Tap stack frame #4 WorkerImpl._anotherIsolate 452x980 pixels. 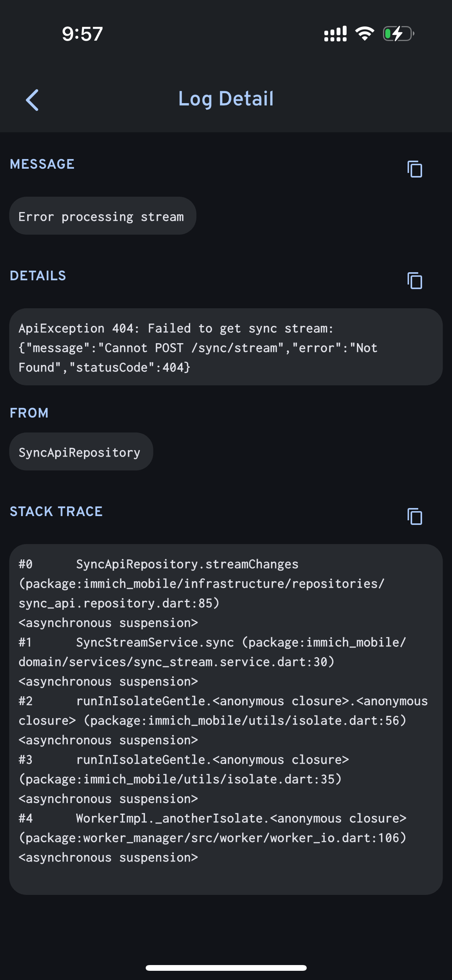pyautogui.click(x=169, y=819)
